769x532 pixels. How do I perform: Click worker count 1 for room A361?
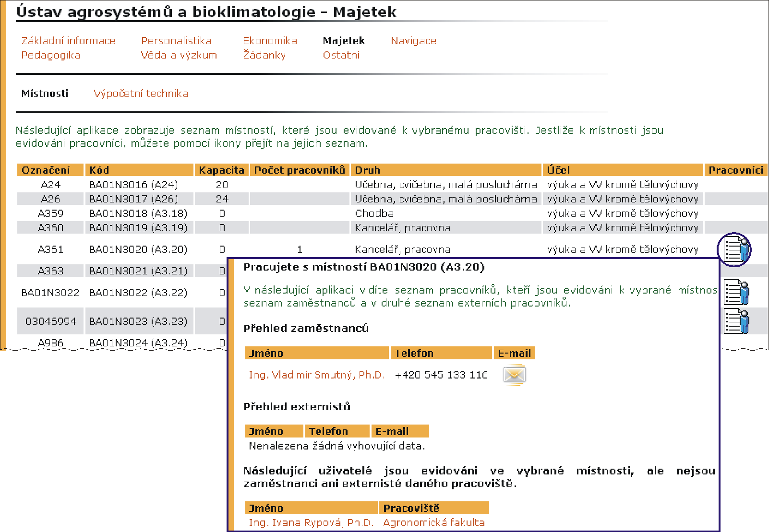(300, 249)
